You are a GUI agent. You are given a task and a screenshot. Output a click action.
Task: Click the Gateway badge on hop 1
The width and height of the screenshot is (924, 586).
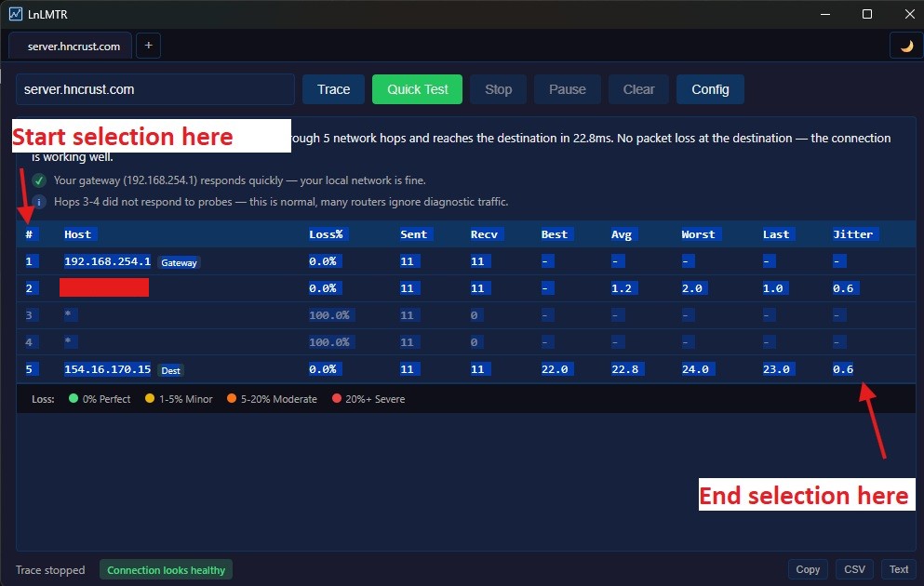click(x=179, y=263)
